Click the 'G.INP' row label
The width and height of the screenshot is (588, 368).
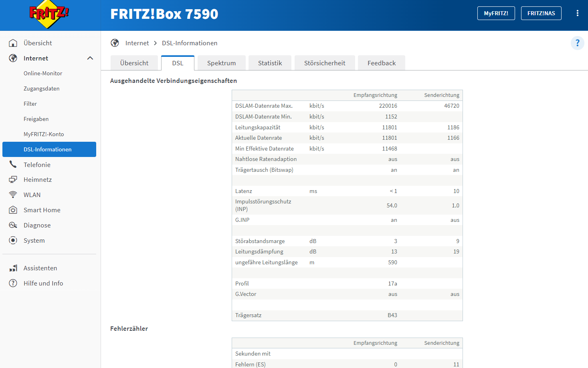242,220
